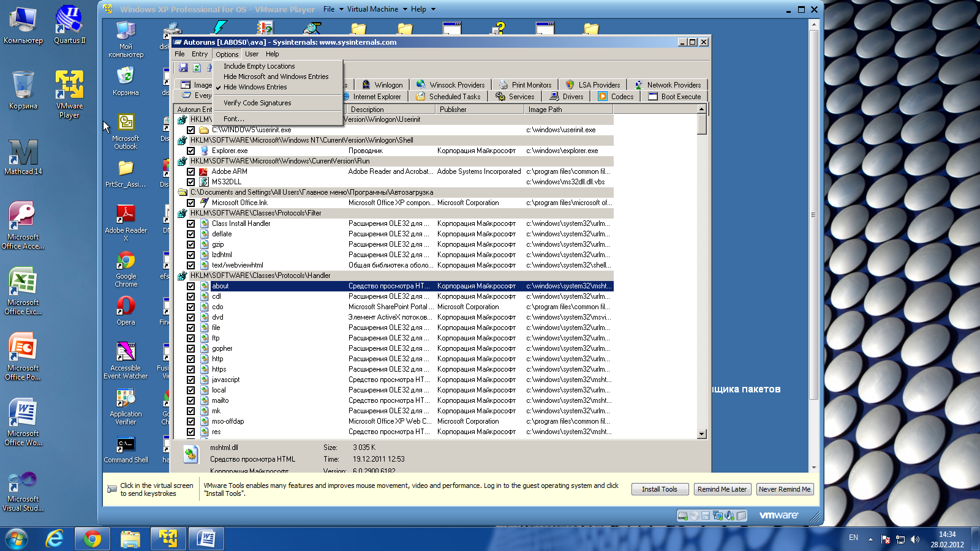This screenshot has width=980, height=551.
Task: Uncheck the about handler checkbox
Action: tap(191, 287)
